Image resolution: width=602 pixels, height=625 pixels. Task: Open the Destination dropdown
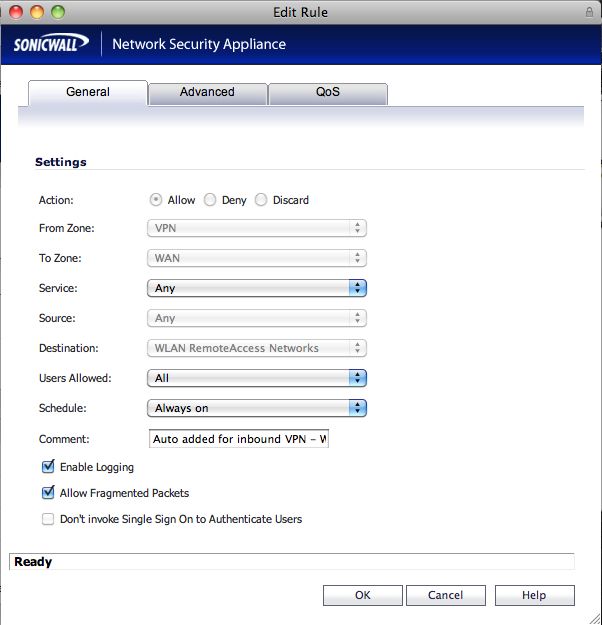coord(257,348)
